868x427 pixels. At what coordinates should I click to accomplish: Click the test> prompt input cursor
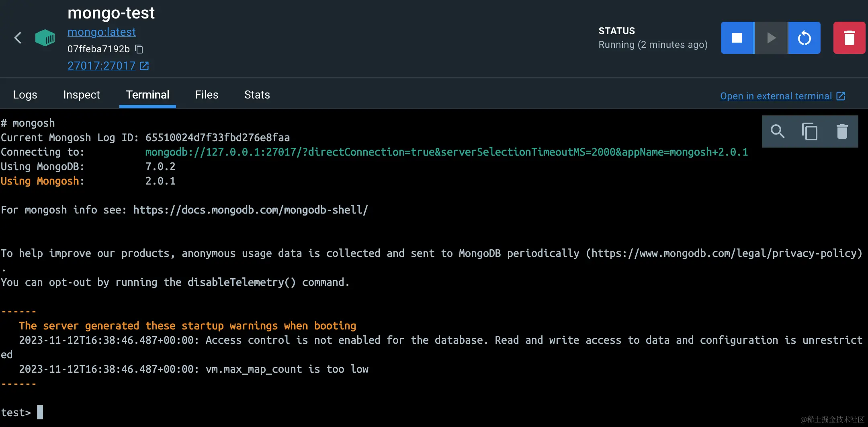pyautogui.click(x=40, y=412)
